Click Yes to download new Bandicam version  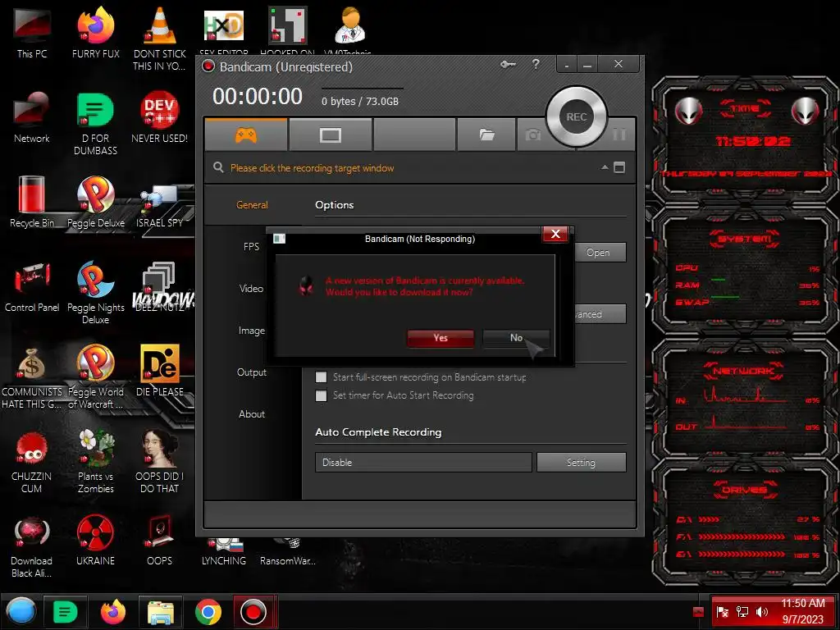[x=441, y=338]
